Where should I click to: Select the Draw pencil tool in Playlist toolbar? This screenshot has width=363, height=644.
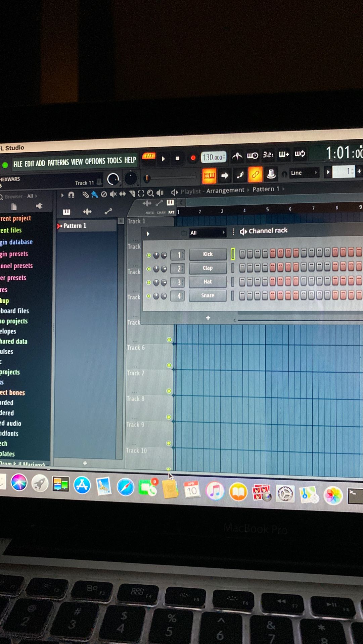pyautogui.click(x=86, y=195)
